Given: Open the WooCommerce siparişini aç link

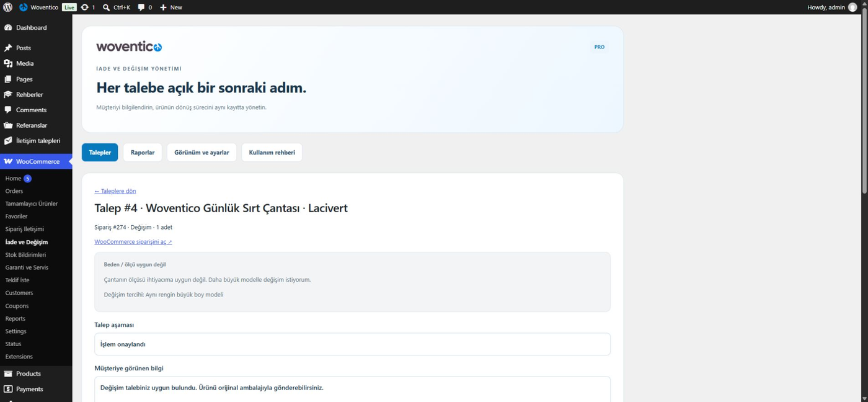Looking at the screenshot, I should tap(133, 242).
